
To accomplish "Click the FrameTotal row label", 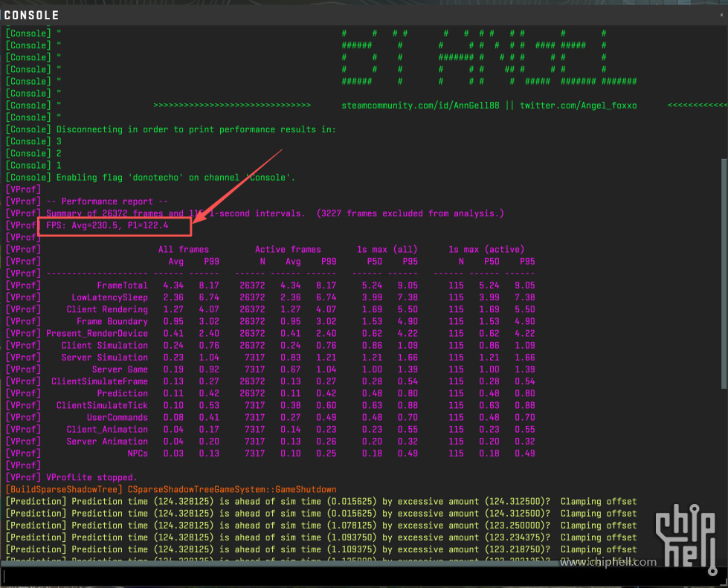I will (122, 285).
